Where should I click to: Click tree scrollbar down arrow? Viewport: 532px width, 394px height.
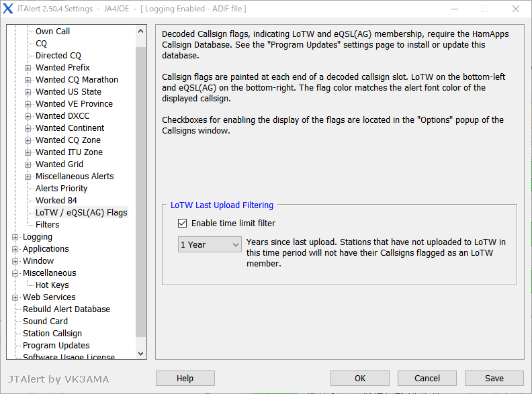141,353
